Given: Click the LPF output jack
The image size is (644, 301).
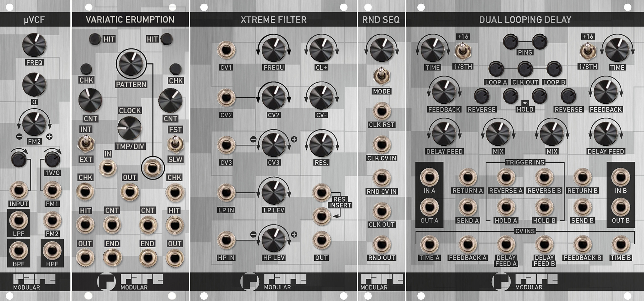Looking at the screenshot, I should pos(19,220).
